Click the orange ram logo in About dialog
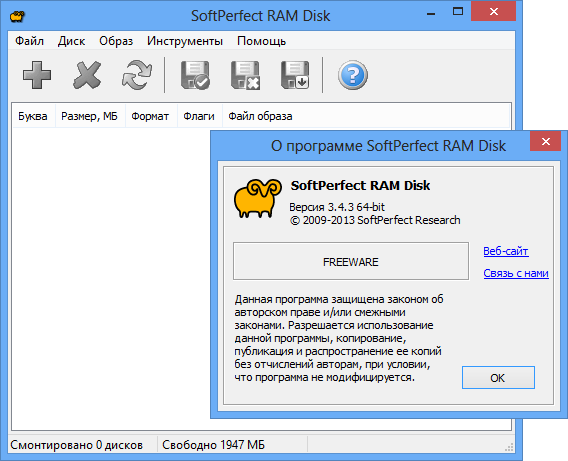Image resolution: width=568 pixels, height=461 pixels. 258,198
